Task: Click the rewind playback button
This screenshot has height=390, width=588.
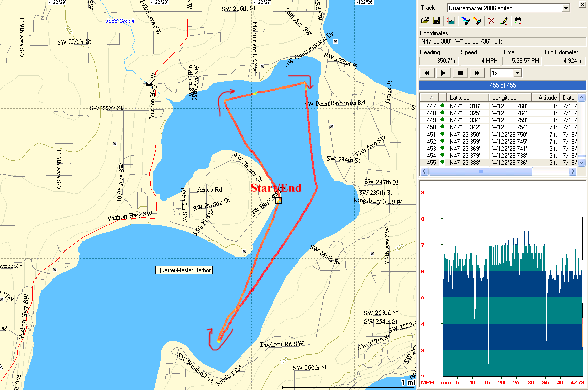Action: pyautogui.click(x=427, y=73)
